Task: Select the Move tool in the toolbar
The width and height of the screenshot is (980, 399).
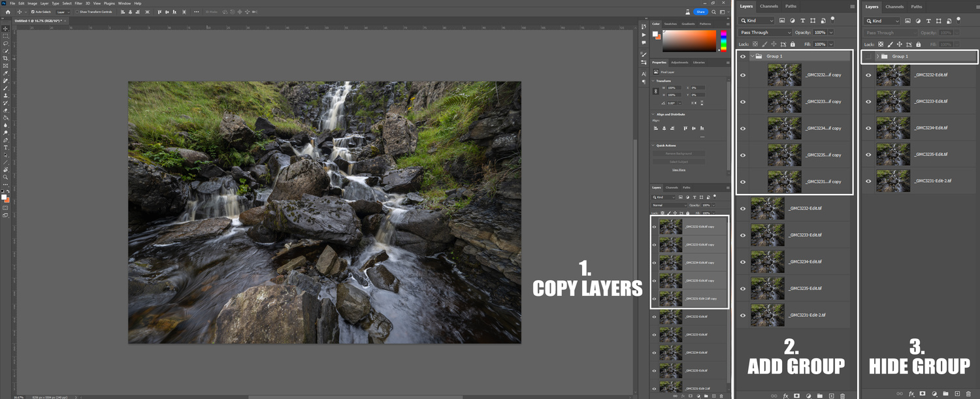Action: 5,29
